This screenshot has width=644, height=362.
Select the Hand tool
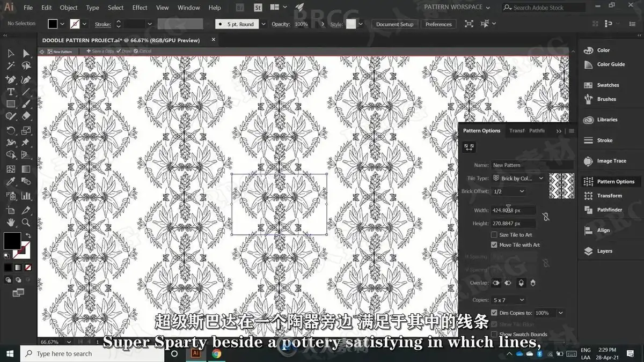(11, 223)
